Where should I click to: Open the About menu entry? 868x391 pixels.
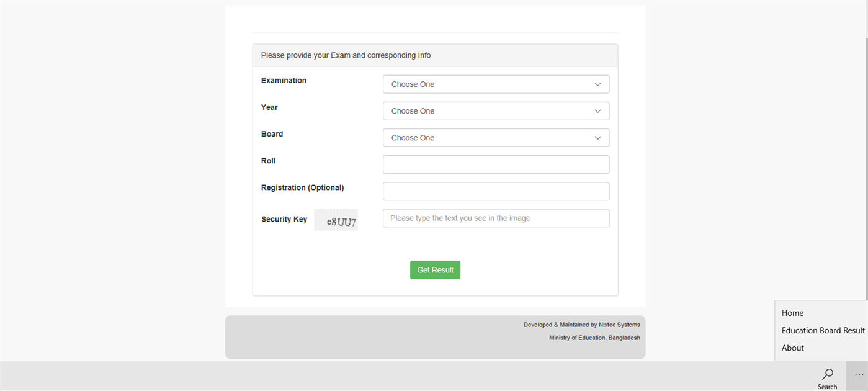792,348
